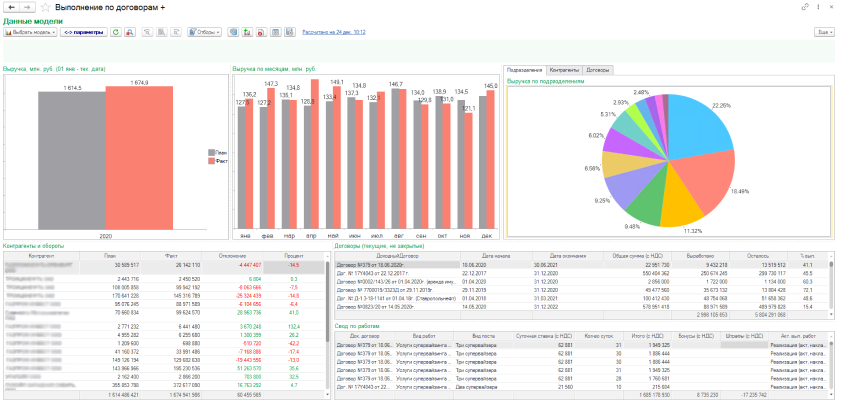Click the first greyed icon left of Отборы
Viewport: 841px width, 402px height.
(x=147, y=32)
